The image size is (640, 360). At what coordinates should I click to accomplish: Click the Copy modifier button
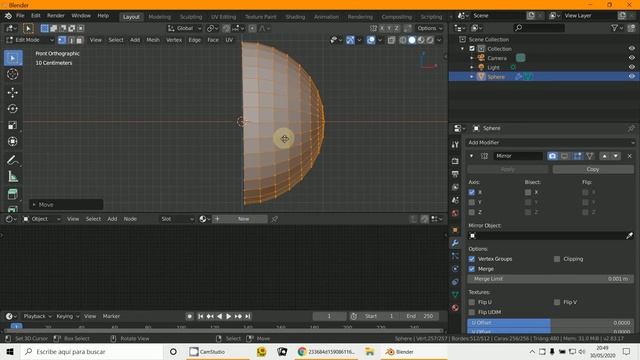[593, 169]
